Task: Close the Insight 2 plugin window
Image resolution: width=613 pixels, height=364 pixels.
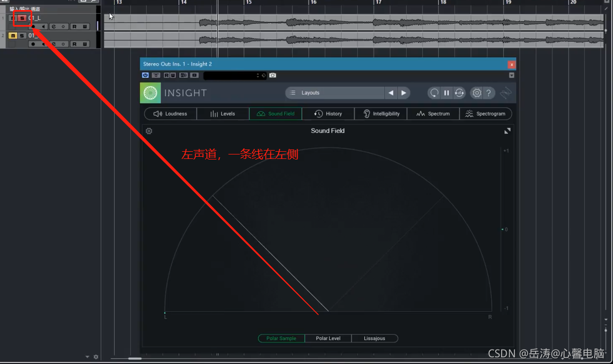Action: (x=511, y=64)
